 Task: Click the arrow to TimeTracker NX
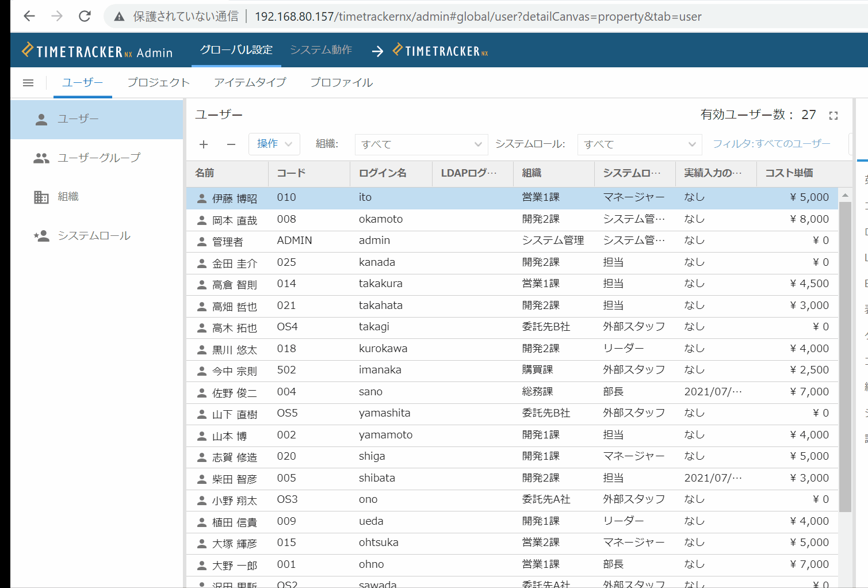pyautogui.click(x=377, y=51)
